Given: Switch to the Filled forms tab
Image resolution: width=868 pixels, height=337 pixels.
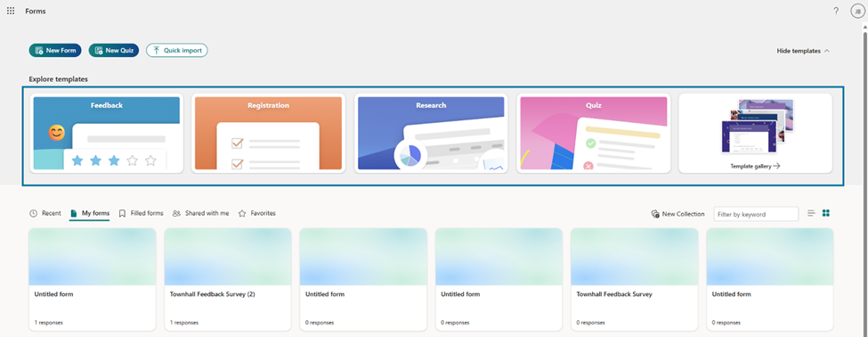Looking at the screenshot, I should point(142,213).
